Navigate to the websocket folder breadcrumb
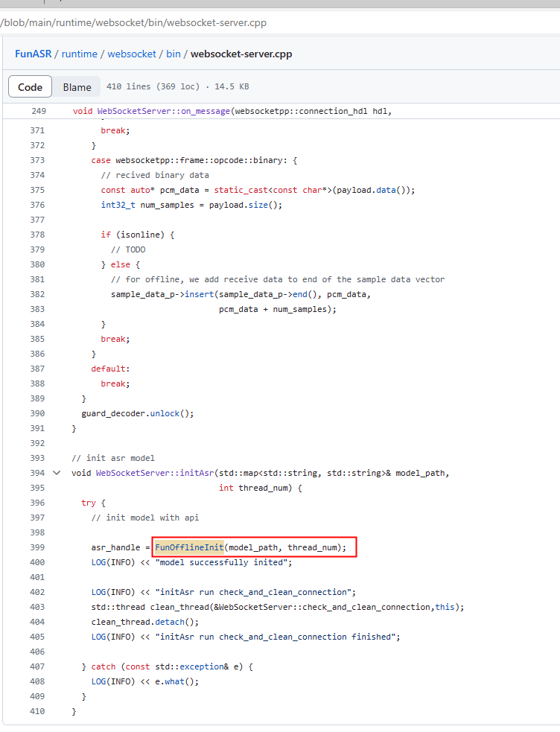 (x=132, y=54)
